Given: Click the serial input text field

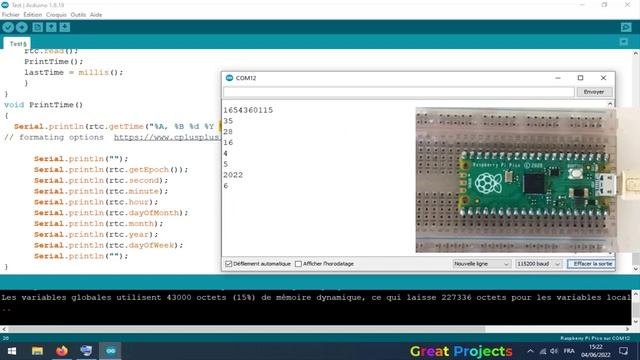Looking at the screenshot, I should point(398,92).
